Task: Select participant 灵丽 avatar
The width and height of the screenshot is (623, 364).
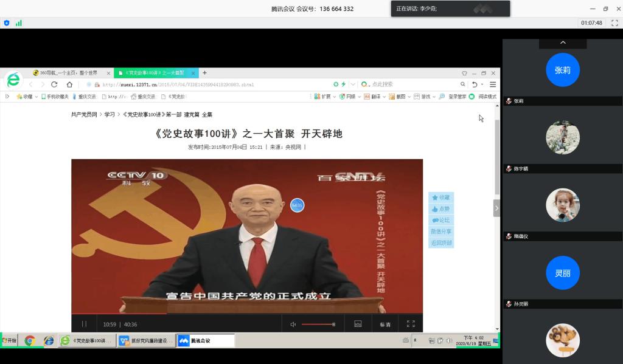Action: click(563, 273)
